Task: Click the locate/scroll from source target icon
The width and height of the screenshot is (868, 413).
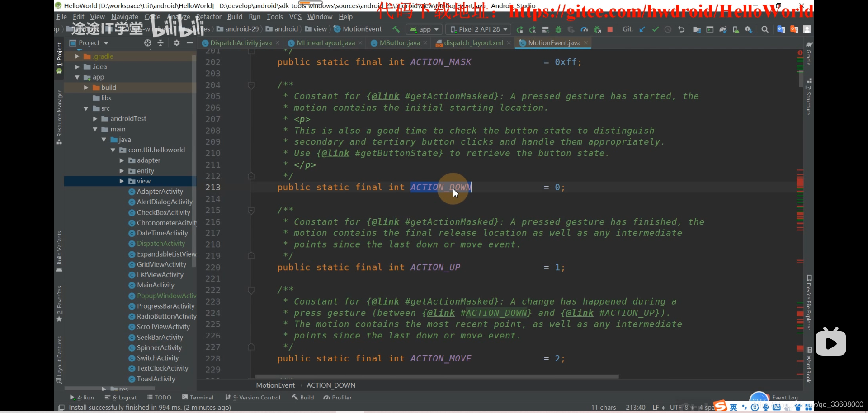Action: coord(147,43)
